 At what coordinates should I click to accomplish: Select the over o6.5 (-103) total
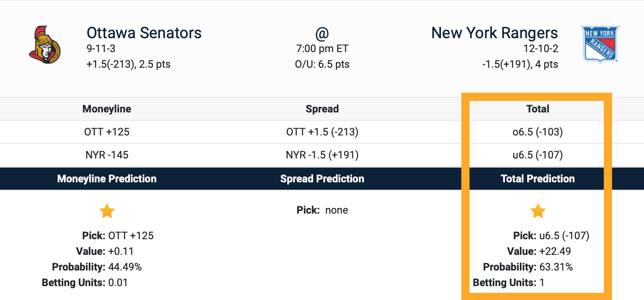tap(538, 132)
